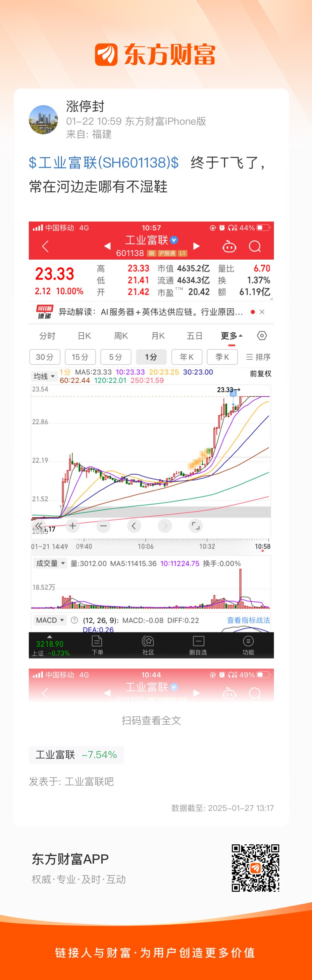Image resolution: width=312 pixels, height=980 pixels.
Task: Open the 均线 indicator dropdown
Action: [44, 376]
